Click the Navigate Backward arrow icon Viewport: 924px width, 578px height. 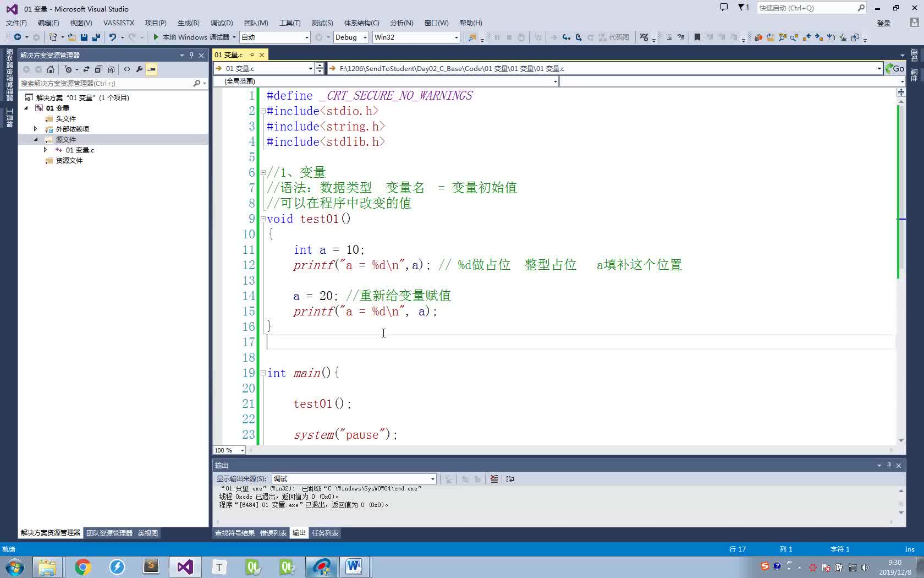18,37
